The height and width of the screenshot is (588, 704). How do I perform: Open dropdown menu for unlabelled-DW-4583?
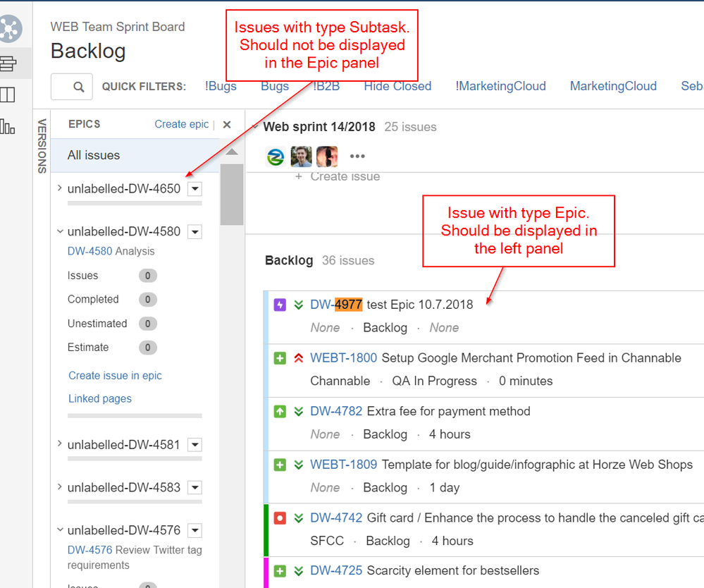click(195, 487)
